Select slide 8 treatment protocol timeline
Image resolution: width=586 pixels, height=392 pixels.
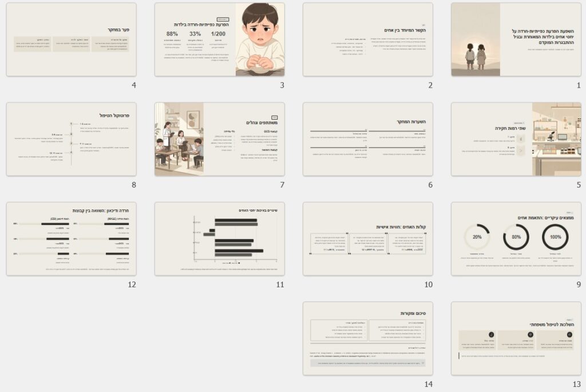(x=72, y=139)
